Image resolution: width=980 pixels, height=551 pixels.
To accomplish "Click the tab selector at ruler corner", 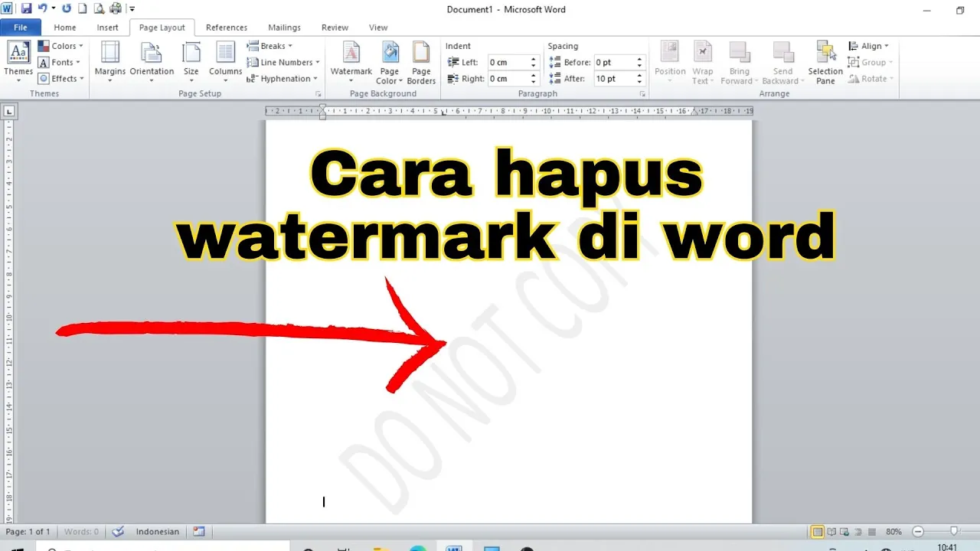I will point(9,111).
